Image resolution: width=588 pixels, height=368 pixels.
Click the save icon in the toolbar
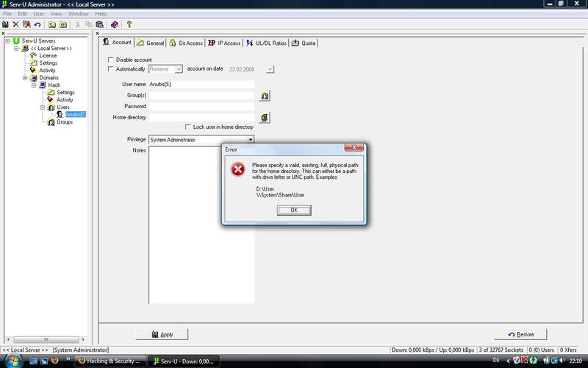coord(5,24)
